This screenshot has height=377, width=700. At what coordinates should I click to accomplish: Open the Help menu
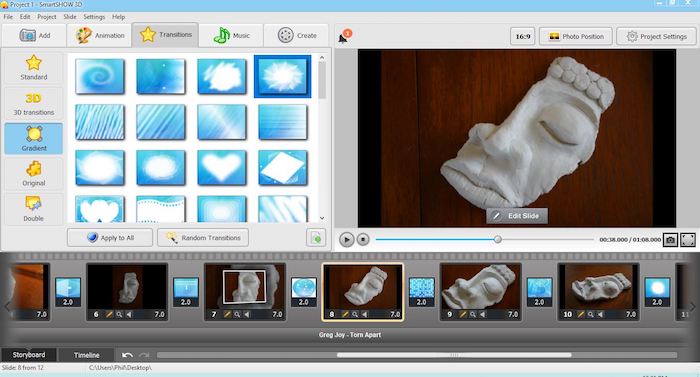[118, 17]
